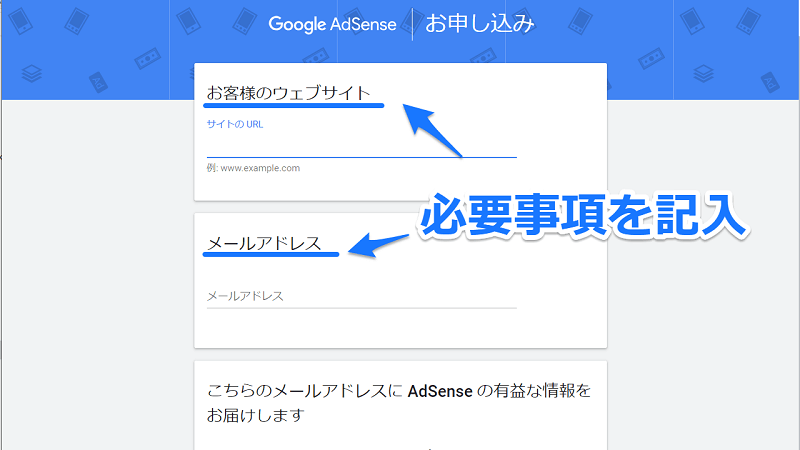Click the blue underline beneath メールアドレス heading

tap(270, 255)
